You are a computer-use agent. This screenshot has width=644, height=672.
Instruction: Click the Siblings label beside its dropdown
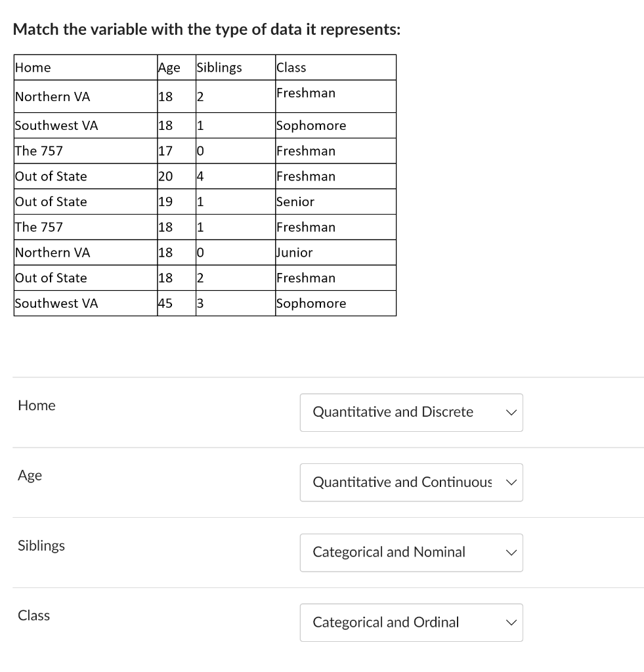41,545
